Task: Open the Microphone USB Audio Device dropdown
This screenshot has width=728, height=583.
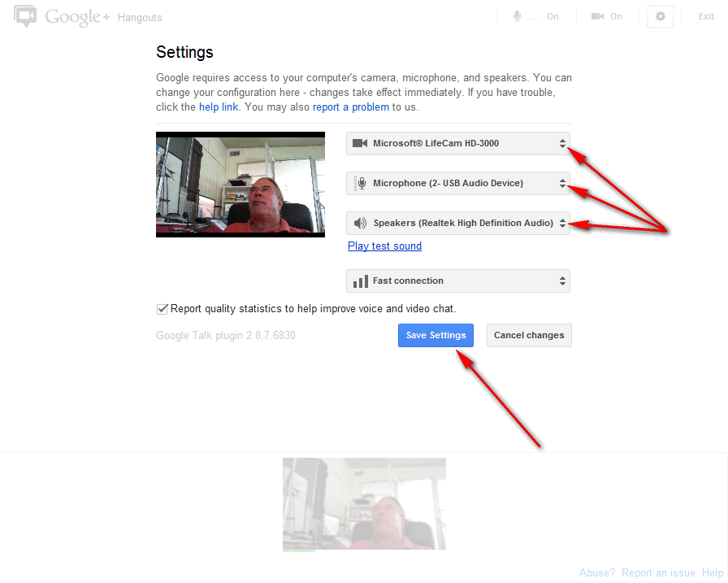Action: click(458, 184)
